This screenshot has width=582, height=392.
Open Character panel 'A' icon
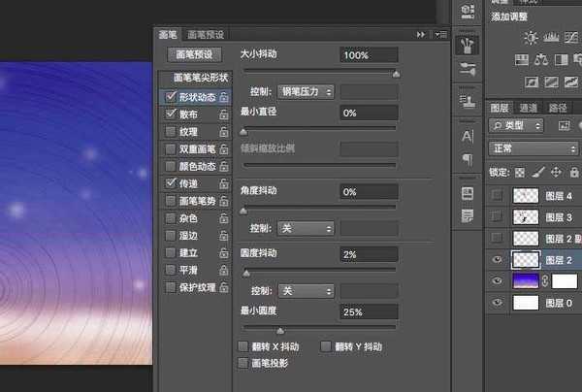pos(468,137)
